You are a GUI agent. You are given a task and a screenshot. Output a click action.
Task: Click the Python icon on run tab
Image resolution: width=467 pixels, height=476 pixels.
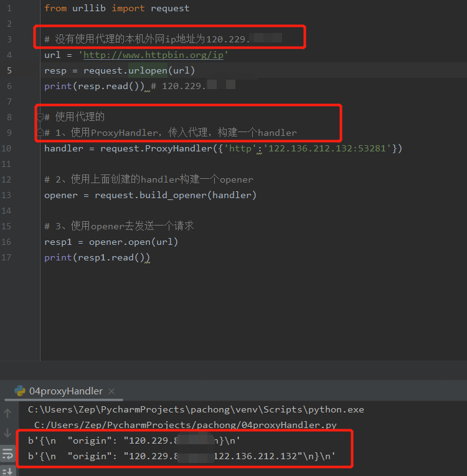click(20, 391)
